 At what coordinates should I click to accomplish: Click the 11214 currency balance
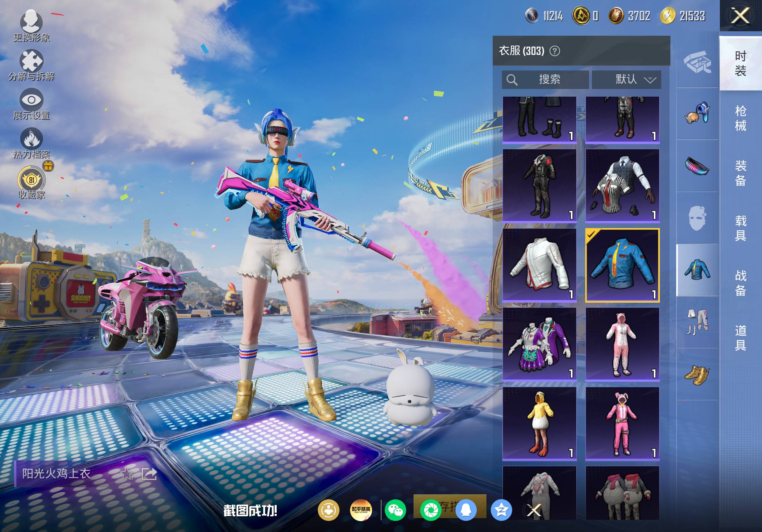point(553,16)
